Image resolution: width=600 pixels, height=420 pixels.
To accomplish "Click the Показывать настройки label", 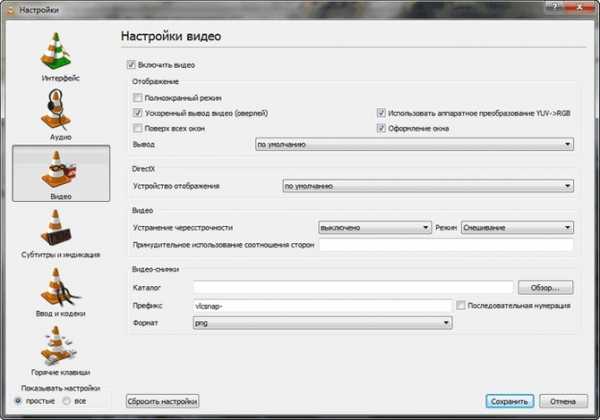I will coord(60,388).
